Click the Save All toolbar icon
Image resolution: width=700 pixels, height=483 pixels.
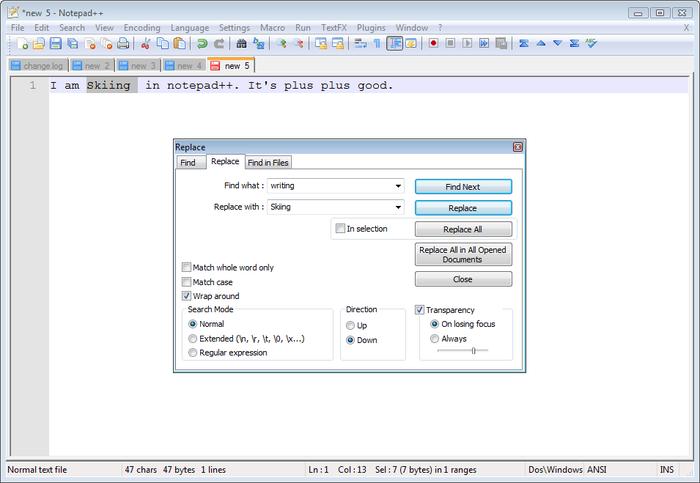(72, 43)
